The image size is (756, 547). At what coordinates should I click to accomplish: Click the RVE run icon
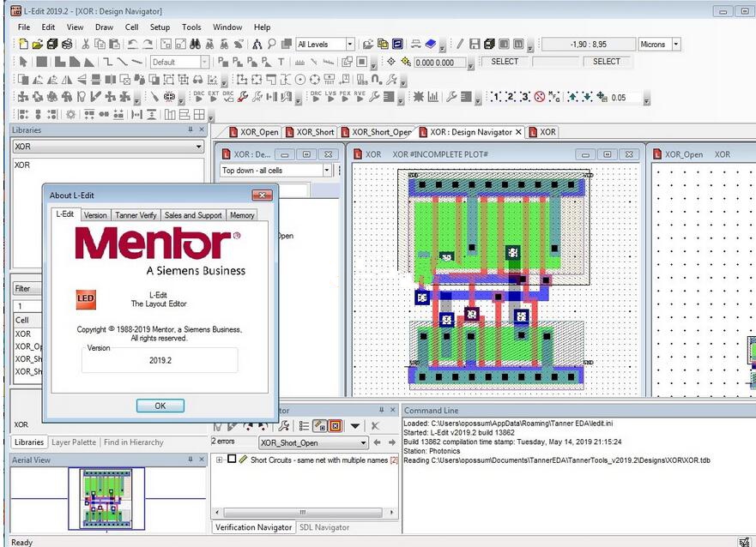[360, 97]
